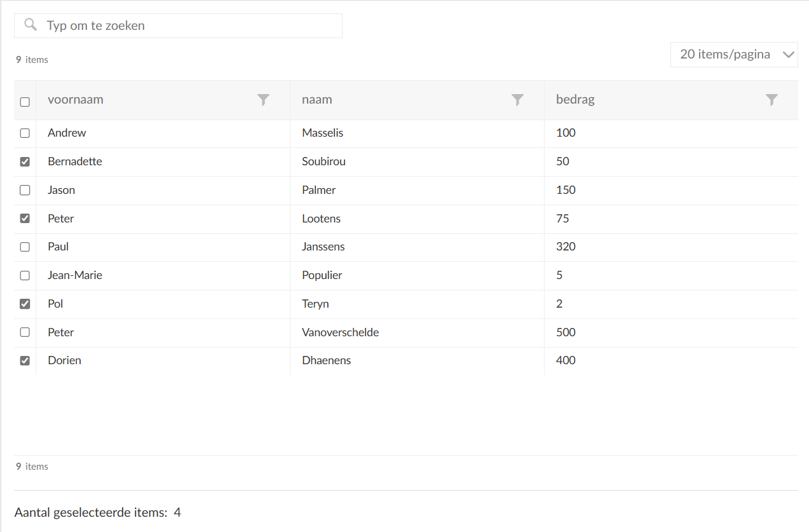Open the filter for naam column
The image size is (809, 532).
517,100
